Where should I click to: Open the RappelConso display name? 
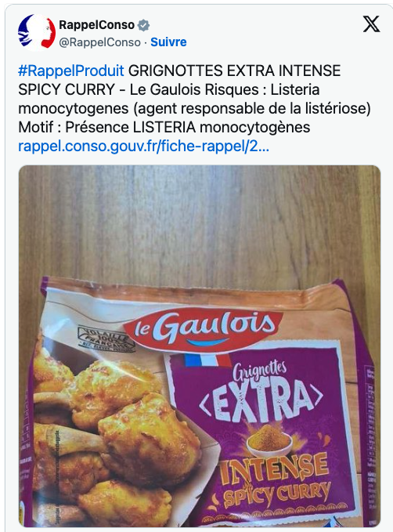point(96,25)
